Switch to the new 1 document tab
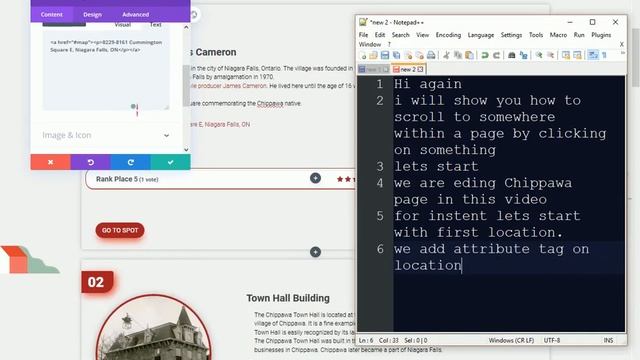Image resolution: width=640 pixels, height=360 pixels. (373, 69)
